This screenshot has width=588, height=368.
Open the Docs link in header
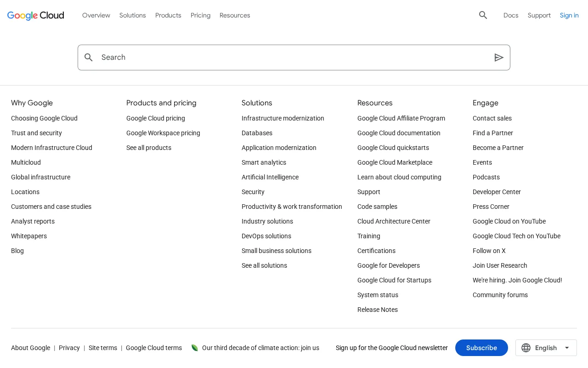[511, 15]
